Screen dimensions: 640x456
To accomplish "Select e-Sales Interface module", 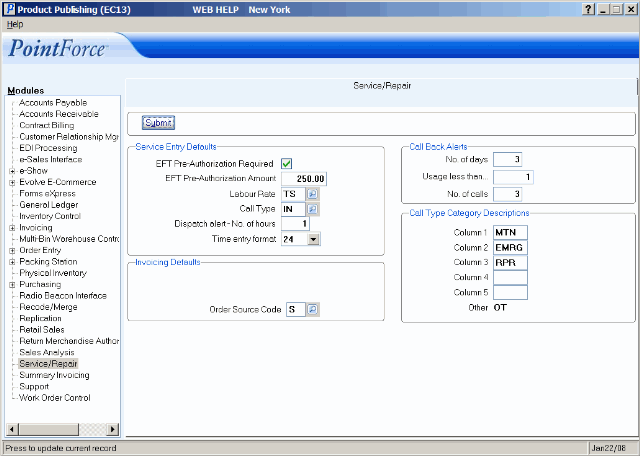I will (x=51, y=160).
